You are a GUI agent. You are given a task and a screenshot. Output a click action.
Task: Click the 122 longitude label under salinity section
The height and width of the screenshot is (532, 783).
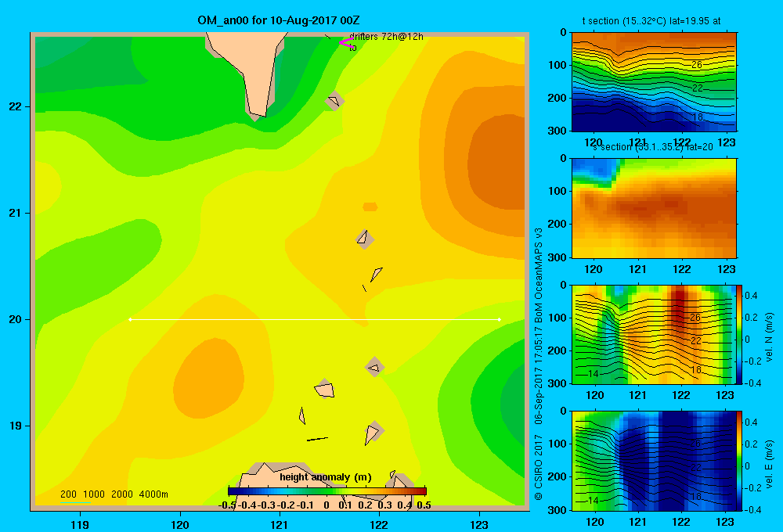click(682, 269)
